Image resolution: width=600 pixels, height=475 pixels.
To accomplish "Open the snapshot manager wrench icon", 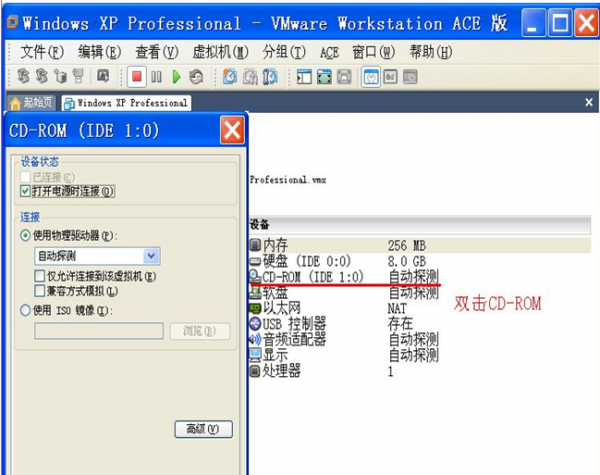I will click(x=270, y=77).
